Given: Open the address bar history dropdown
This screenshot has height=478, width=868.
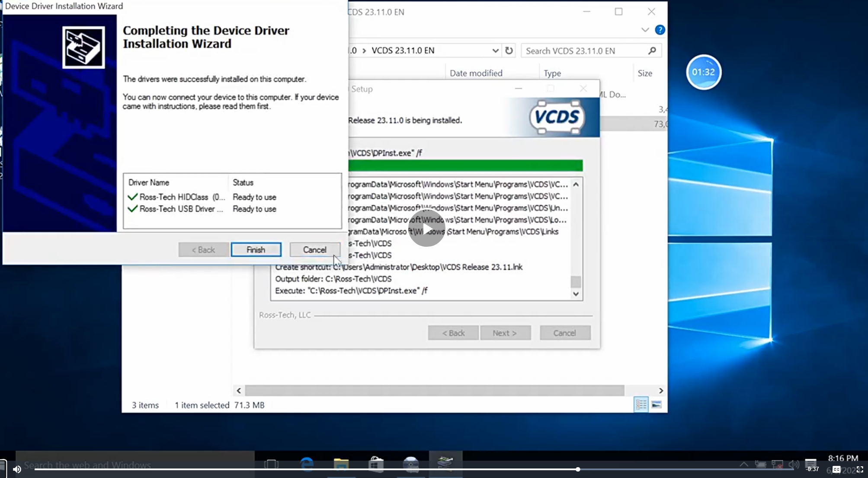Looking at the screenshot, I should coord(495,51).
